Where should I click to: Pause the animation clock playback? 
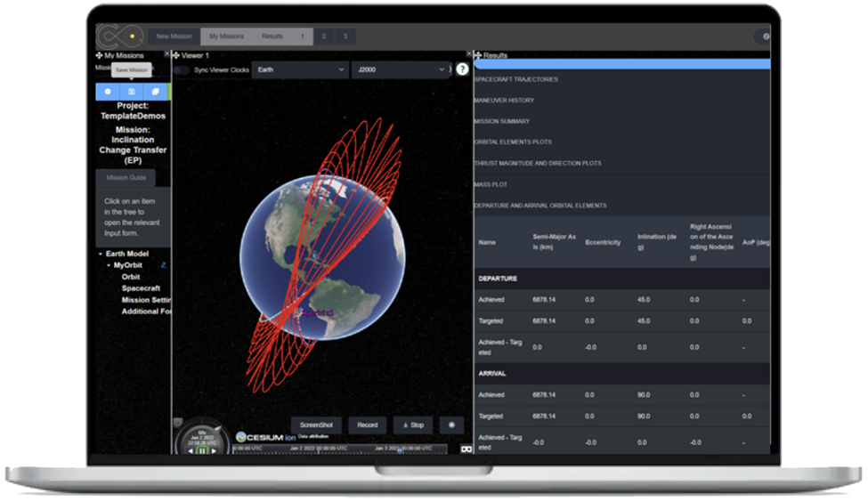point(202,451)
